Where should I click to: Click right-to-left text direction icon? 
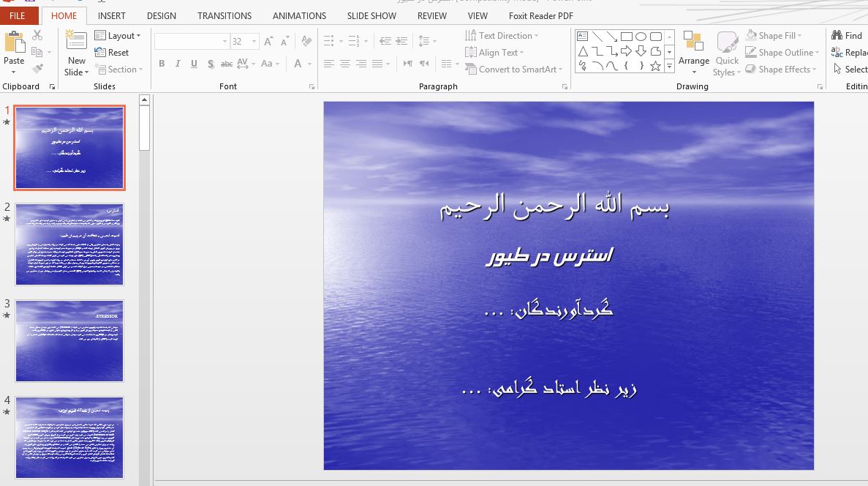tap(424, 64)
